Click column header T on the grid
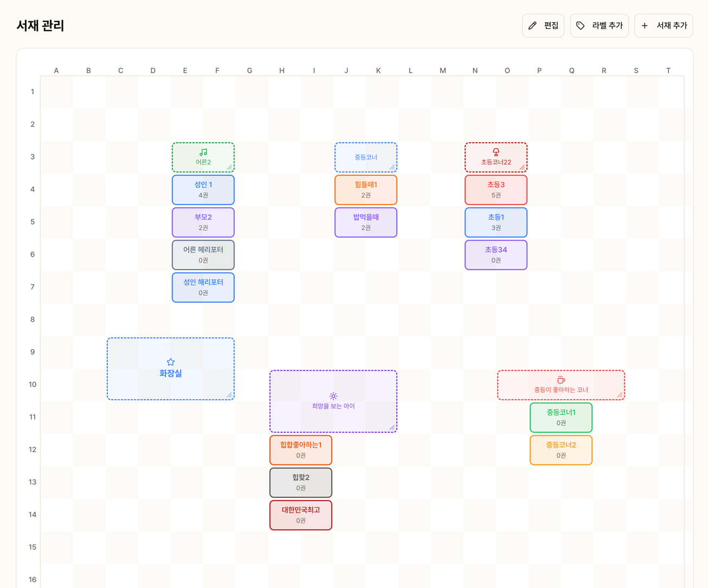 pos(668,71)
